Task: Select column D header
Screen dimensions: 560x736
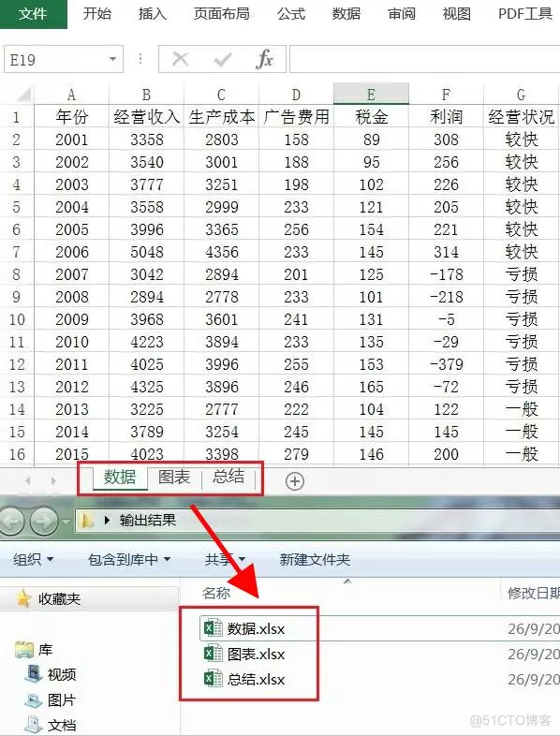Action: click(x=296, y=95)
